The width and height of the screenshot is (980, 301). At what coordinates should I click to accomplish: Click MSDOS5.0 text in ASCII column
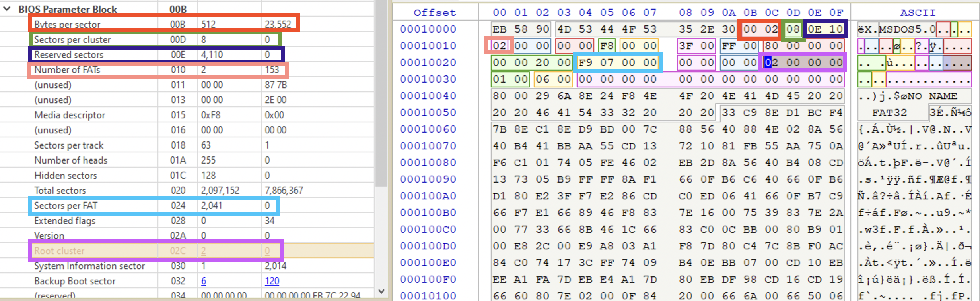pyautogui.click(x=907, y=29)
